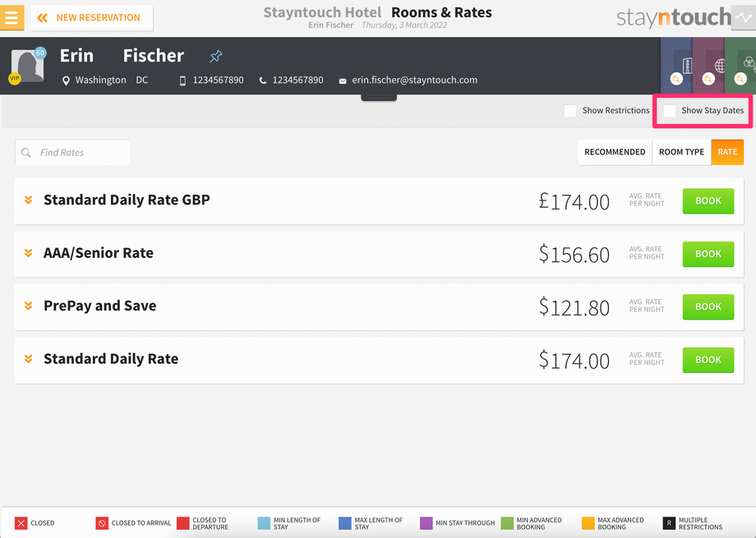Screen dimensions: 756x538
Task: Expand the PrePay and Save row
Action: click(29, 306)
